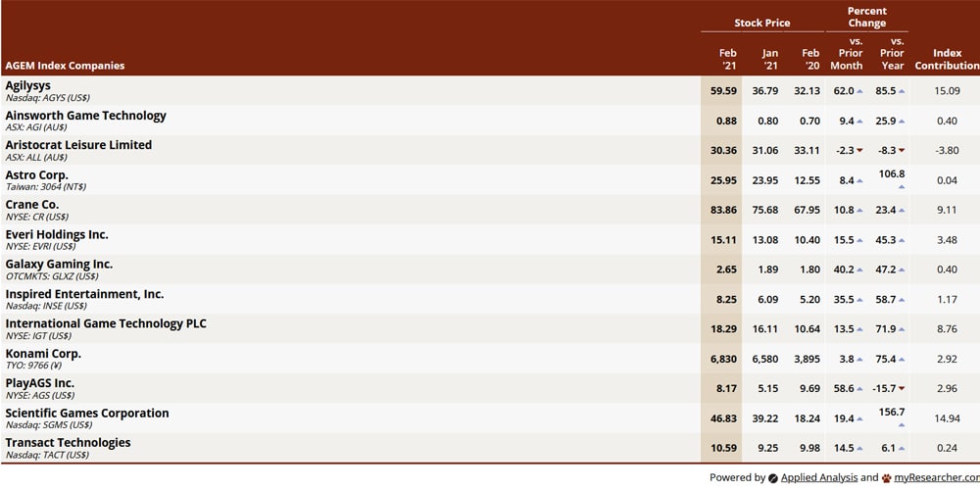Select the Astro Corp. company name
The width and height of the screenshot is (980, 490).
(x=37, y=175)
